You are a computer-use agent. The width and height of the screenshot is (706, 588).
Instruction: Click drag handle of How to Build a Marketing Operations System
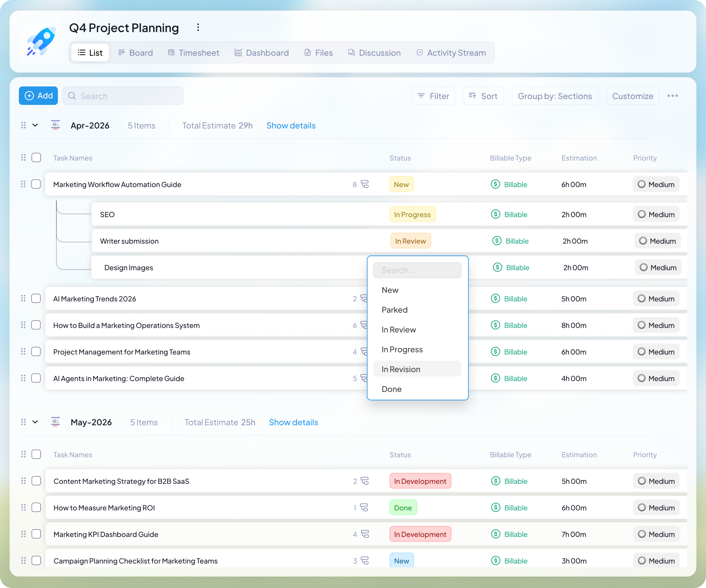tap(23, 325)
